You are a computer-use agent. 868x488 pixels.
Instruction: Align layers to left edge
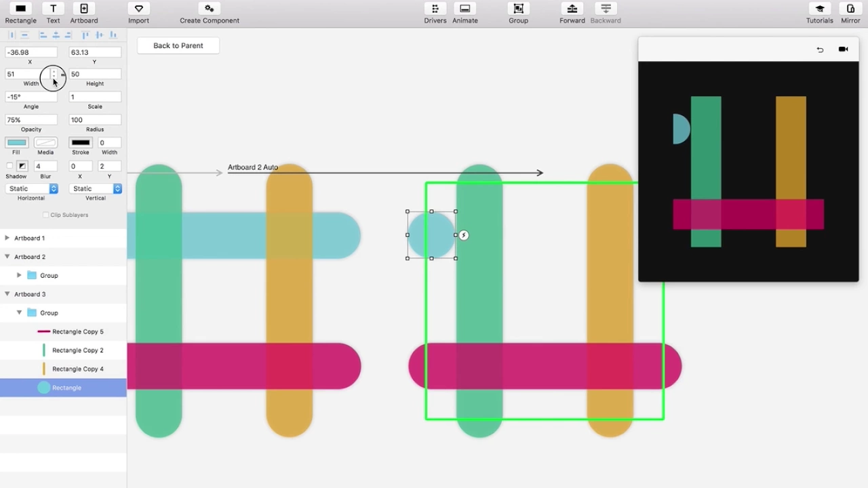click(43, 35)
